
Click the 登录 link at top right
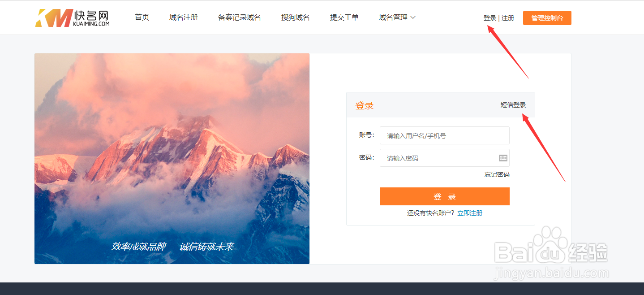point(489,17)
